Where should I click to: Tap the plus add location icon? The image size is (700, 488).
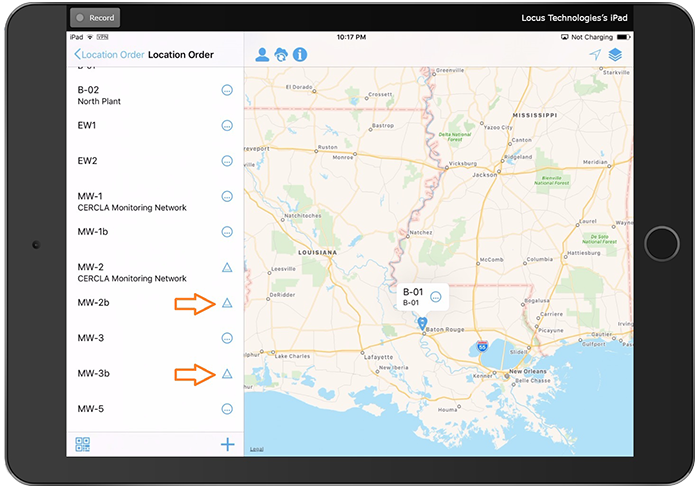click(228, 444)
